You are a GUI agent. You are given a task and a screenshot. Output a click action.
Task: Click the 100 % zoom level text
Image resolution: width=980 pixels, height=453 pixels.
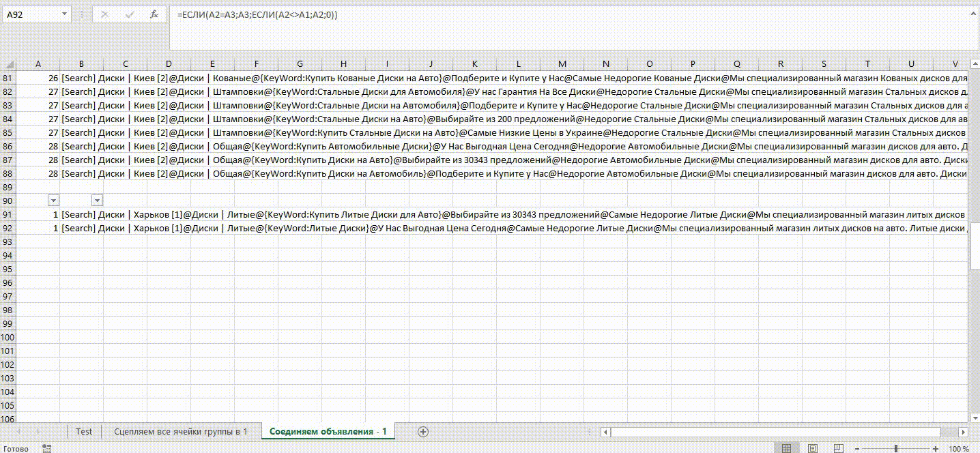pyautogui.click(x=959, y=448)
